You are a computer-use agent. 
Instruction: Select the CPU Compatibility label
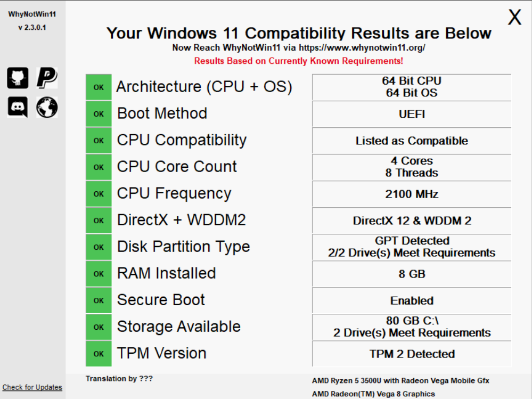182,141
